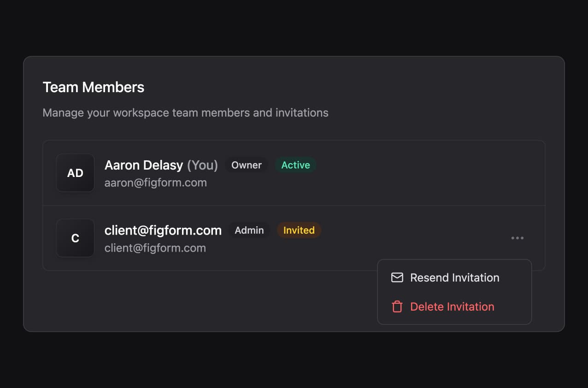Click the email client@figform.com under the member name
Viewport: 588px width, 388px height.
click(x=155, y=248)
